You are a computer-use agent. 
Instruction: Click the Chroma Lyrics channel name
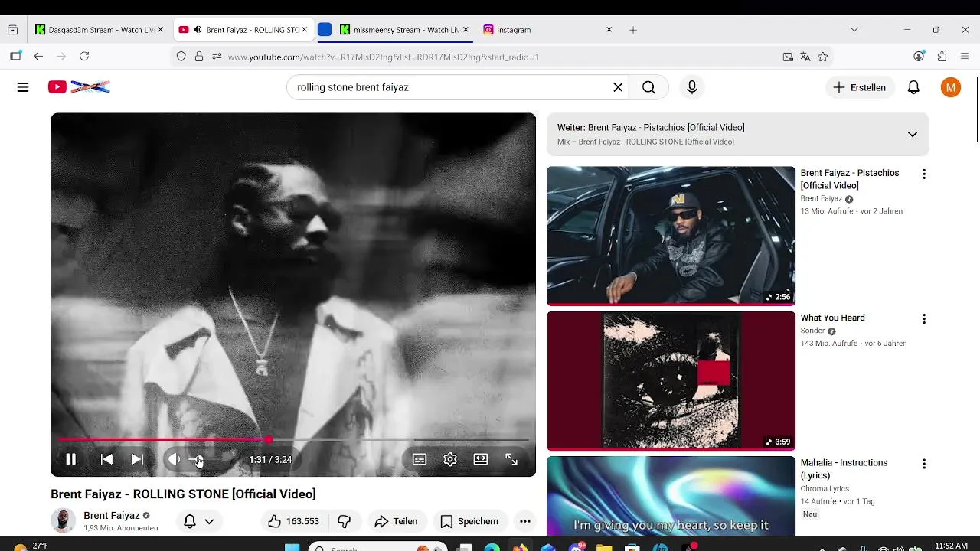point(825,489)
